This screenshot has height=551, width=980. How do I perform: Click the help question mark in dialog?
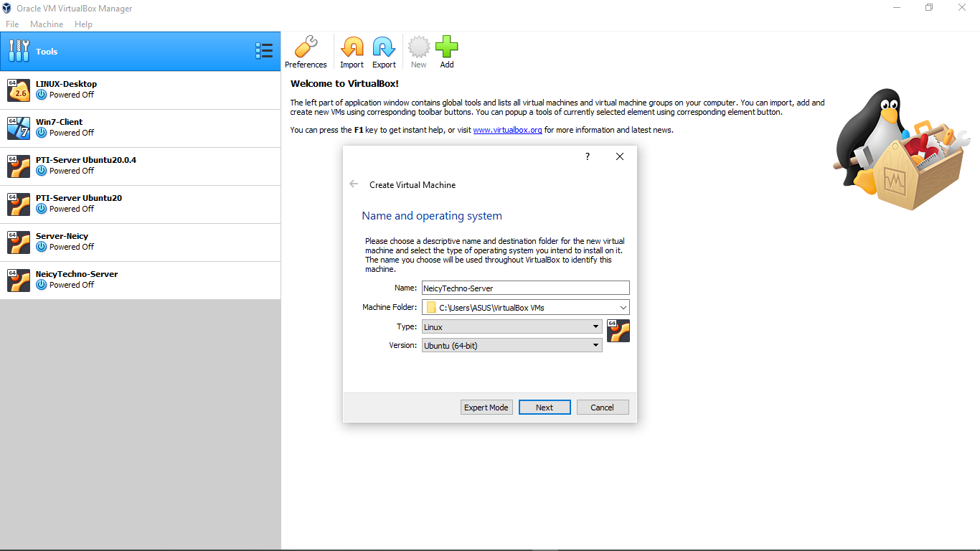point(588,156)
